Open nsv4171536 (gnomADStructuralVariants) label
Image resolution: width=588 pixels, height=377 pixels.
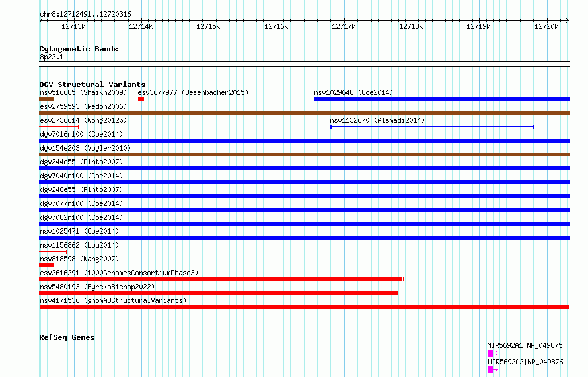click(x=113, y=300)
